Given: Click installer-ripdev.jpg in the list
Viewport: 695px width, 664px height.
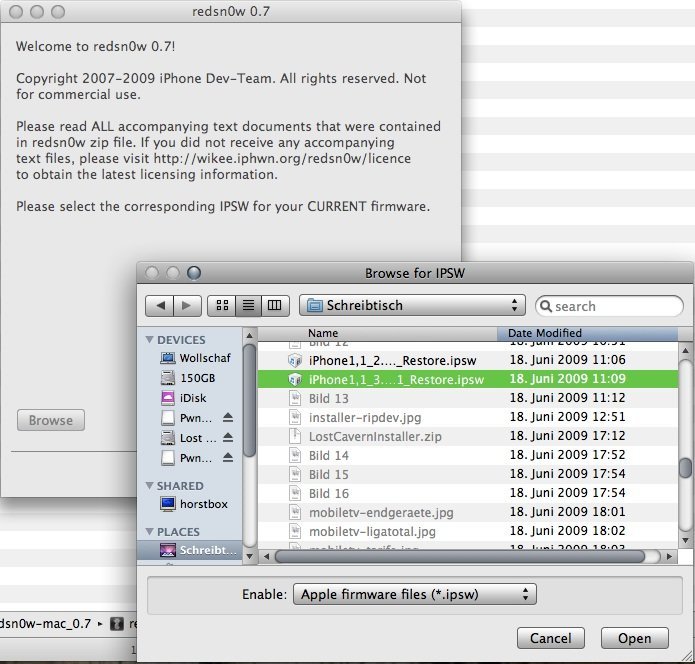Looking at the screenshot, I should [468, 417].
